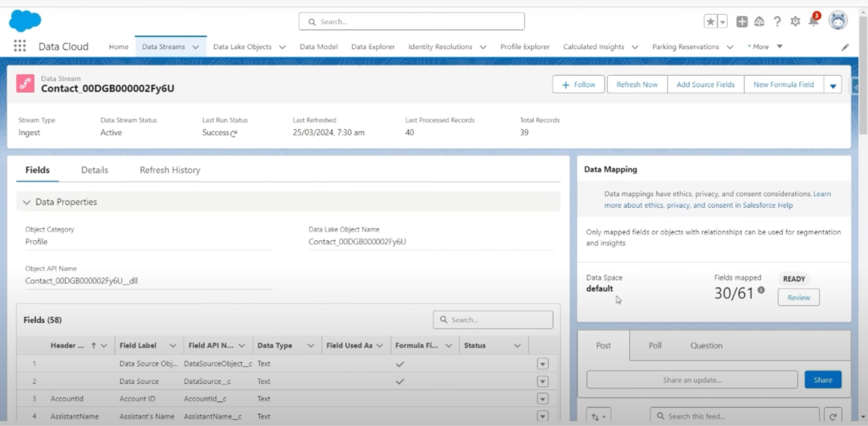Viewport: 868px width, 426px height.
Task: Click the AccountId header cell
Action: pyautogui.click(x=67, y=399)
